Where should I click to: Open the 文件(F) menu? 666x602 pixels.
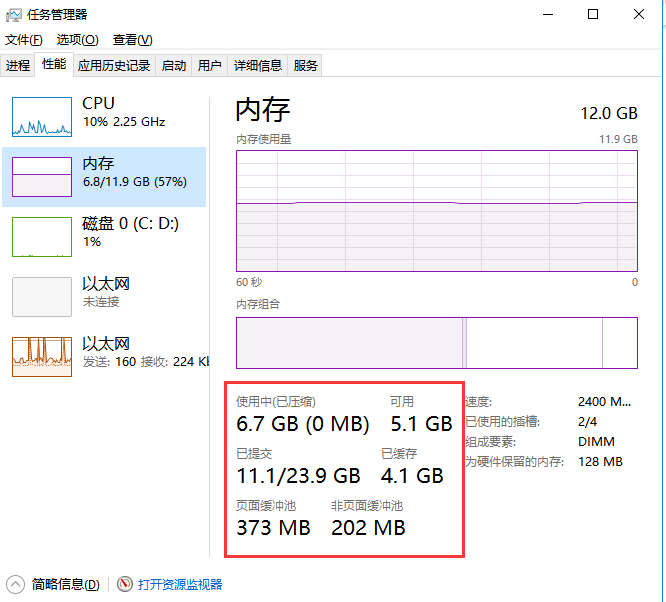point(24,40)
